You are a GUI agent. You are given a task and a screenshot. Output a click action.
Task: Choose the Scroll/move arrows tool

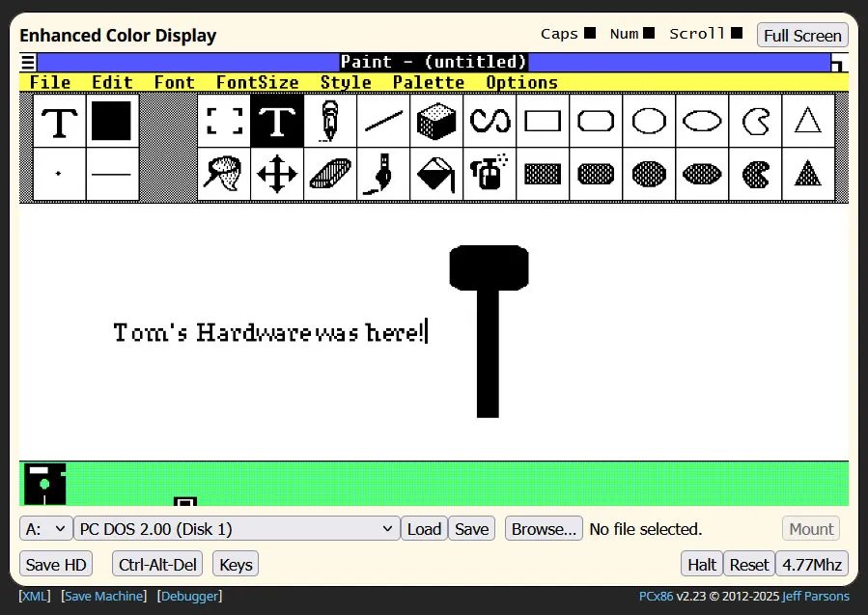point(277,174)
